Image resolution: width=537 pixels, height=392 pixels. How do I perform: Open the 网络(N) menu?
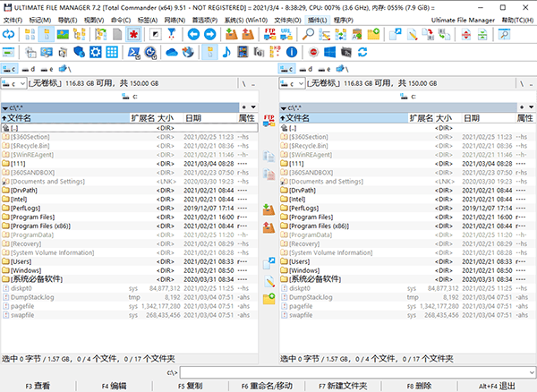[x=175, y=21]
